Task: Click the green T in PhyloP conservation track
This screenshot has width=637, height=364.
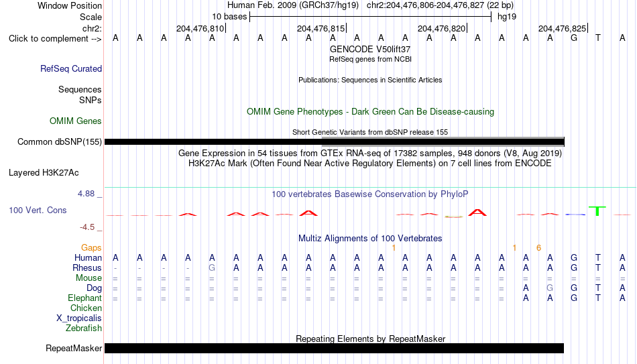Action: (x=597, y=211)
